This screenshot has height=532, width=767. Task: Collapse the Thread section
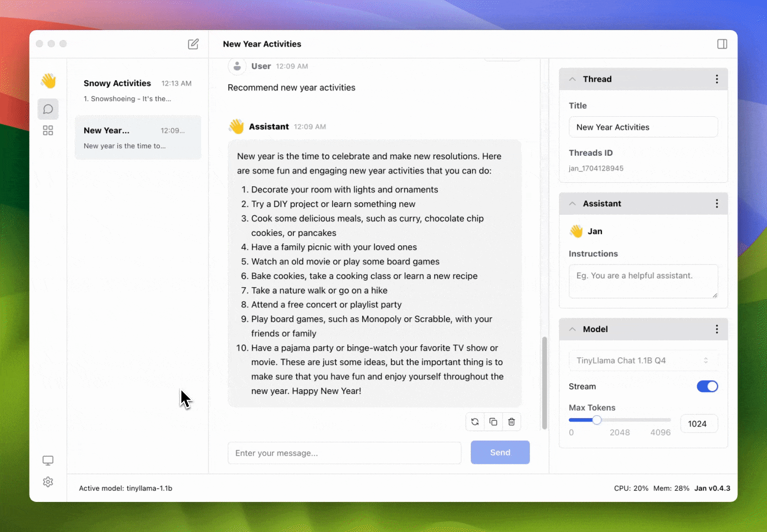point(572,79)
